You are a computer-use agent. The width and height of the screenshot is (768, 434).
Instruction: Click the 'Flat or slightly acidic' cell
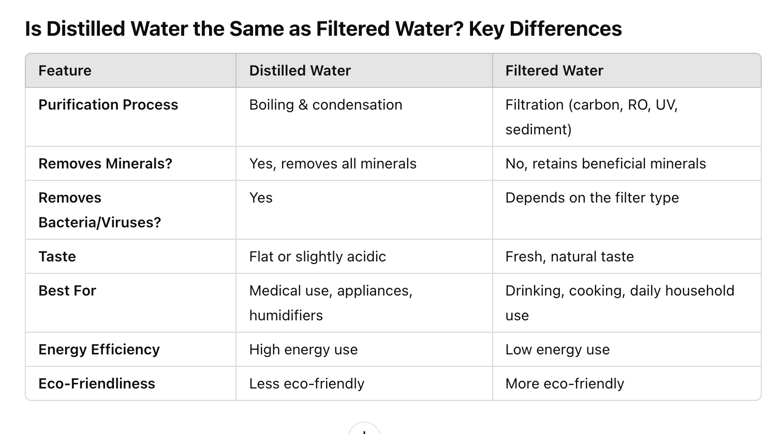[x=317, y=257]
